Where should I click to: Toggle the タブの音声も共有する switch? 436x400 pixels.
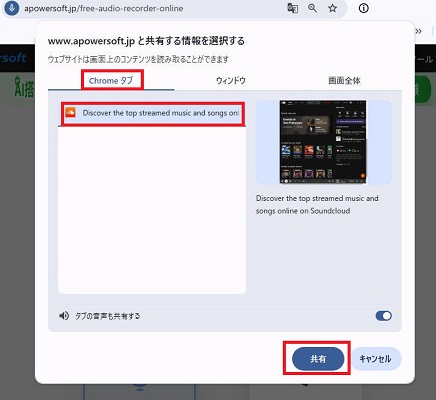click(x=383, y=316)
